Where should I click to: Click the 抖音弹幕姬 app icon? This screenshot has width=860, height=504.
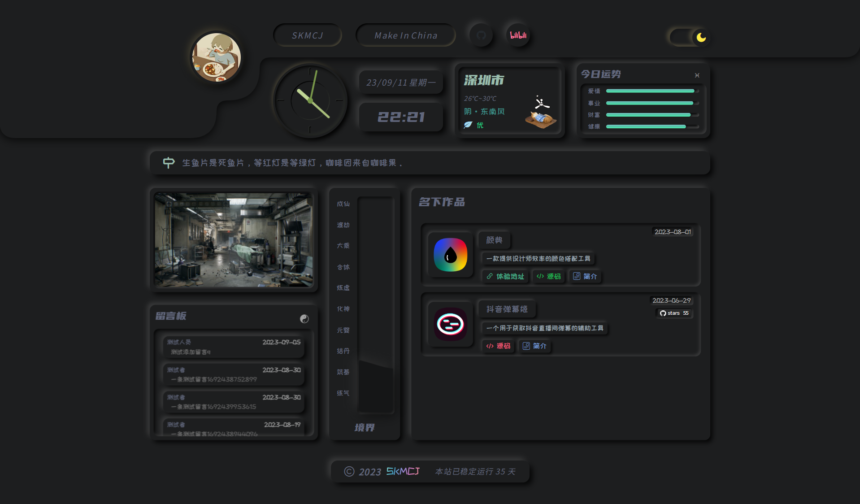(451, 324)
